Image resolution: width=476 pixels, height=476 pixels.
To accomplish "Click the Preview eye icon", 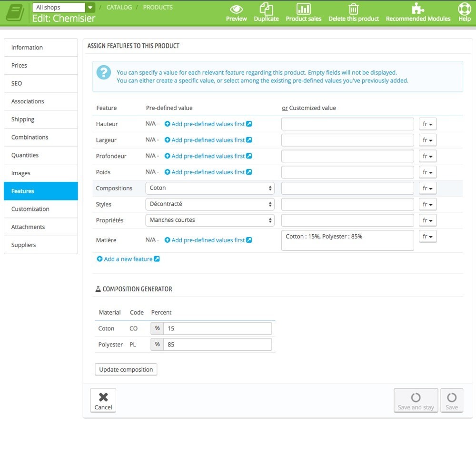I will tap(236, 9).
